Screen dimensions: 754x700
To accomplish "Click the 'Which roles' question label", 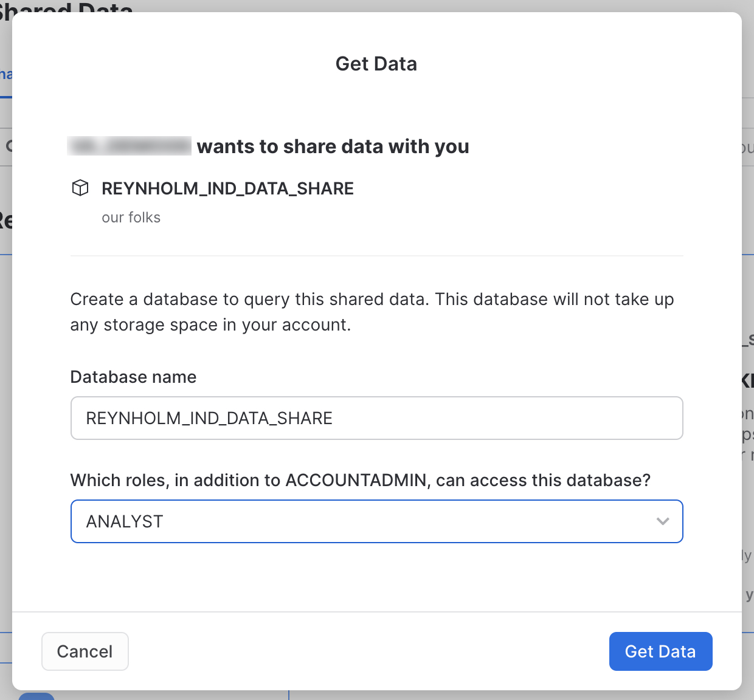I will [360, 480].
